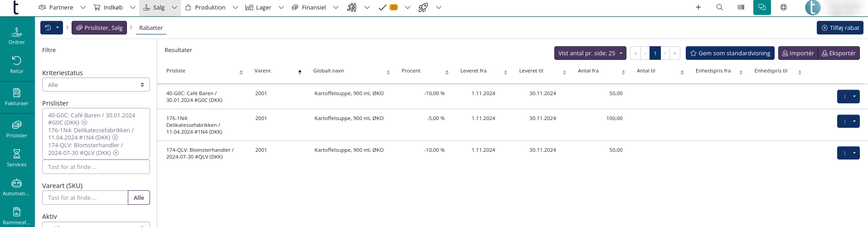
Task: Click the Tilføj rabat button
Action: click(x=840, y=28)
